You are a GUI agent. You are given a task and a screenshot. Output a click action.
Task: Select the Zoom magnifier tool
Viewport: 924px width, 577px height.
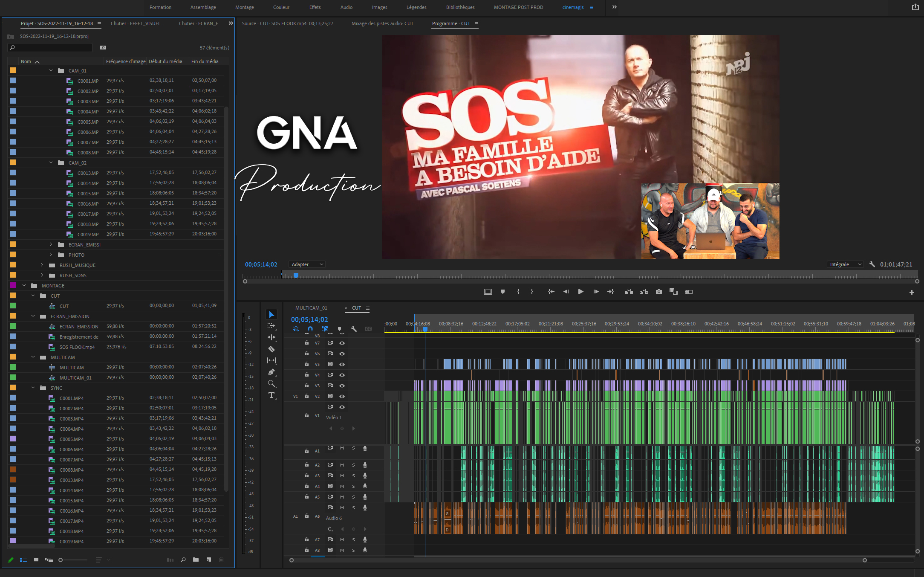[271, 384]
